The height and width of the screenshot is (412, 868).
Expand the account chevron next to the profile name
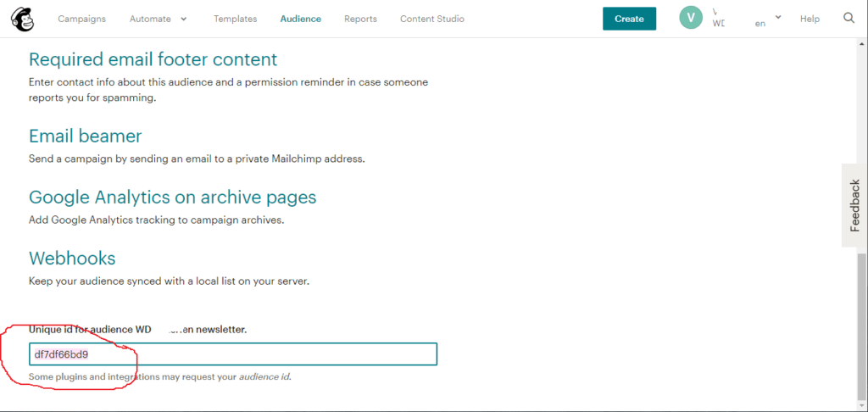click(778, 17)
